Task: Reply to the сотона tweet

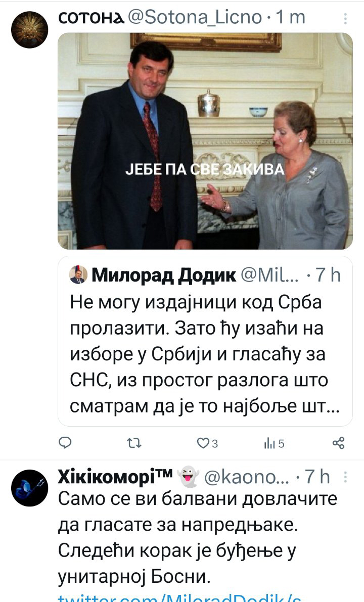Action: (65, 443)
